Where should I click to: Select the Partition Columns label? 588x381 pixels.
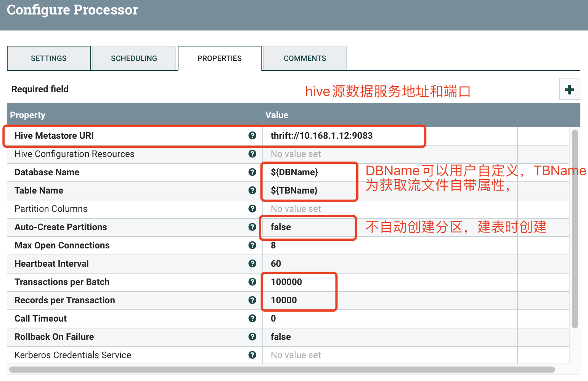point(51,209)
